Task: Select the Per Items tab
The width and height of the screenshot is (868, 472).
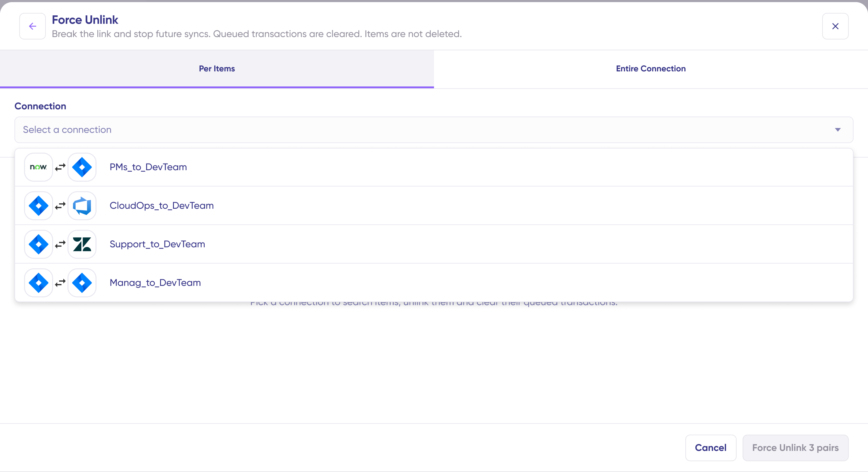Action: pos(217,69)
